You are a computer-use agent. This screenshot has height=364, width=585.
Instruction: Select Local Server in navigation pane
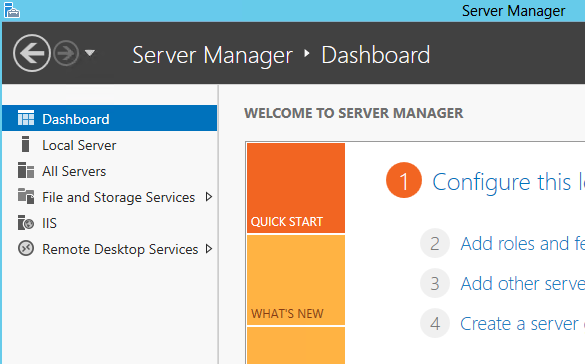(x=109, y=145)
